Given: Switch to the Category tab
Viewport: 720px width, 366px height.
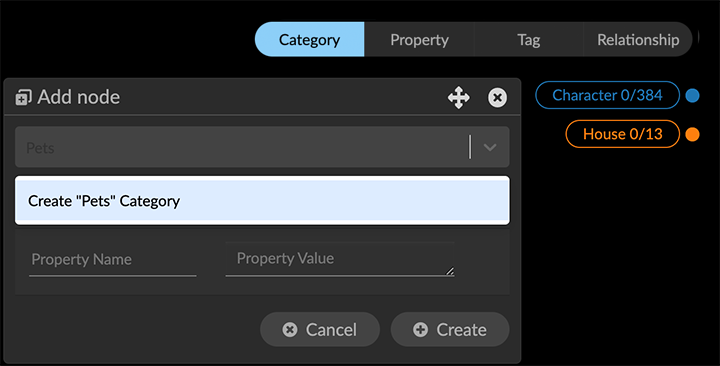Looking at the screenshot, I should pos(309,39).
